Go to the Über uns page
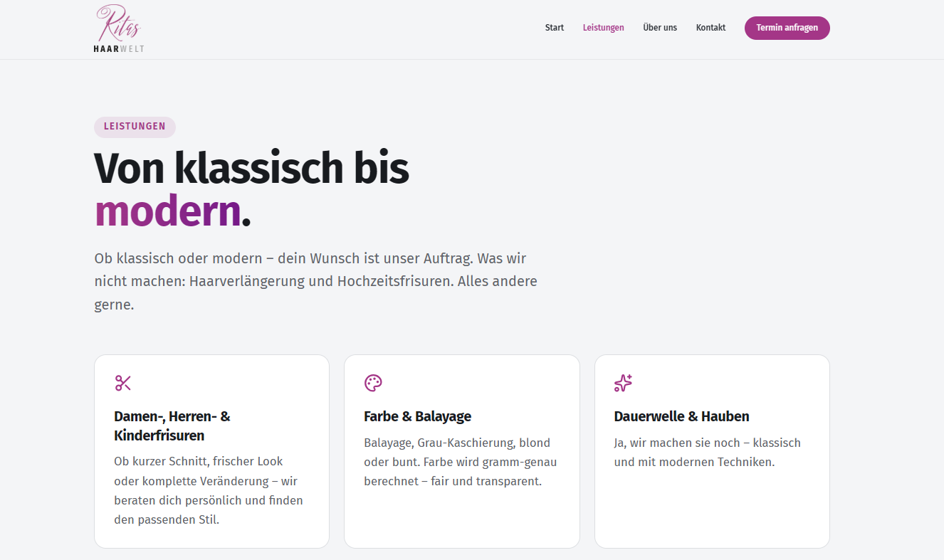 660,28
